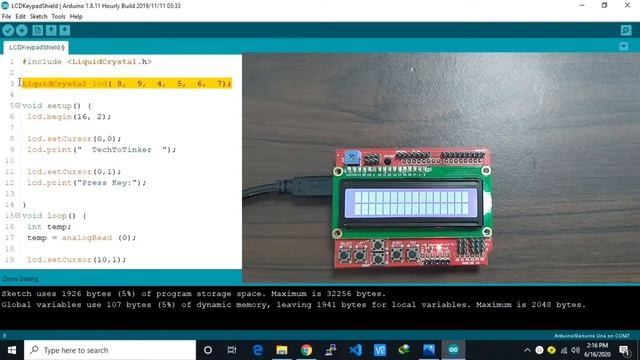
Task: Click the Arduino IDE taskbar icon
Action: pyautogui.click(x=453, y=350)
